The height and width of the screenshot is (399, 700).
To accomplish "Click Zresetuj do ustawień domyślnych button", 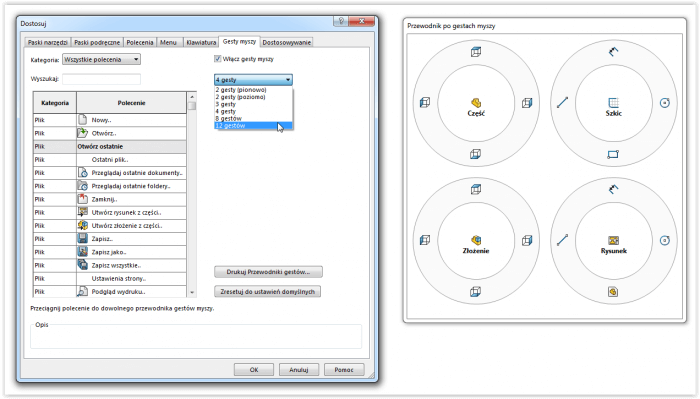I will (267, 291).
